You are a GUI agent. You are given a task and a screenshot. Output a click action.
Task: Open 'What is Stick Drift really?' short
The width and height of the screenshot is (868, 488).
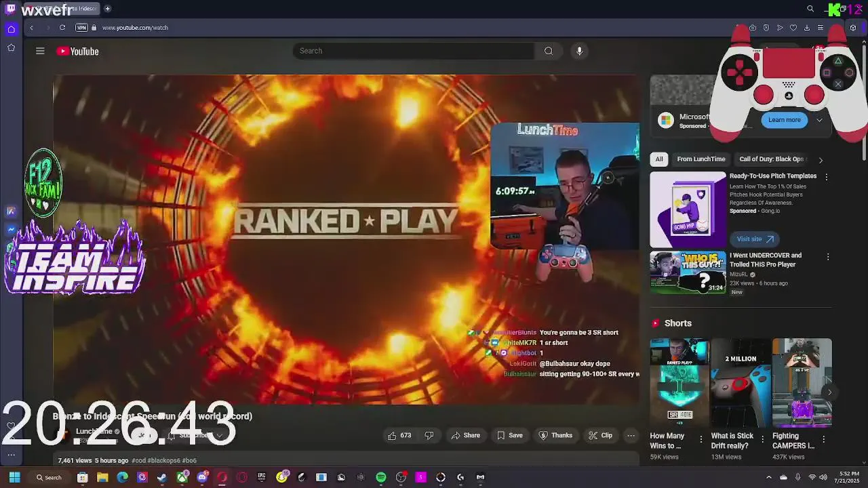click(741, 383)
